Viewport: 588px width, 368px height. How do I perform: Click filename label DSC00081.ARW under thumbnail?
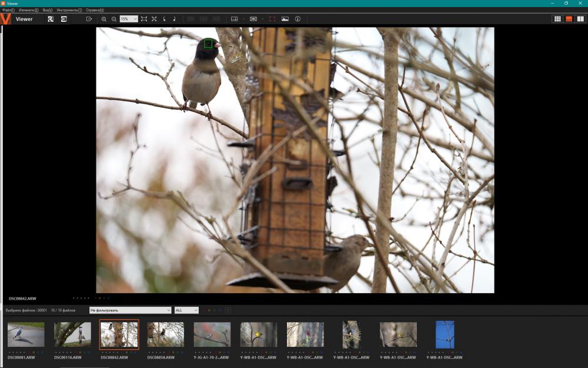point(21,357)
